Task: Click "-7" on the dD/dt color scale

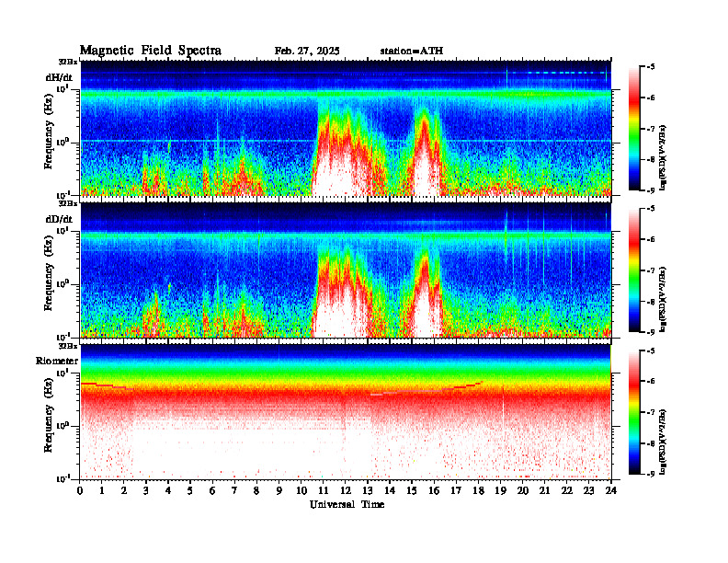Action: pos(652,270)
